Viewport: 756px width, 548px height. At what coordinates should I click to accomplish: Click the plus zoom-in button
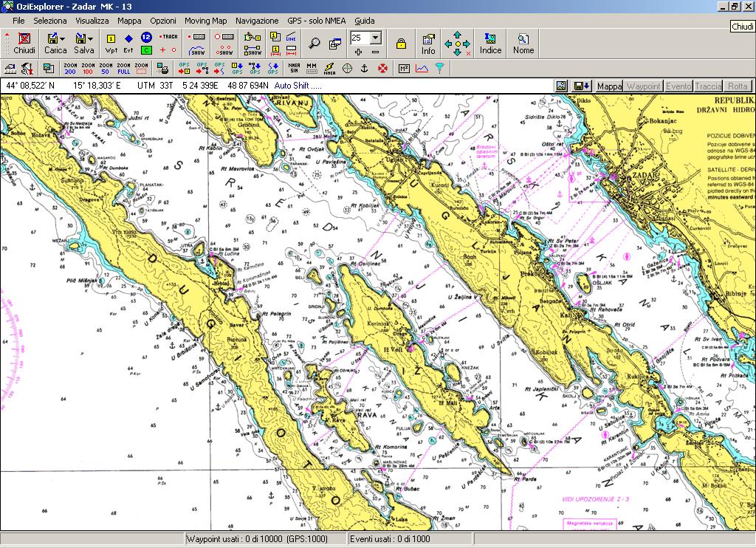358,52
